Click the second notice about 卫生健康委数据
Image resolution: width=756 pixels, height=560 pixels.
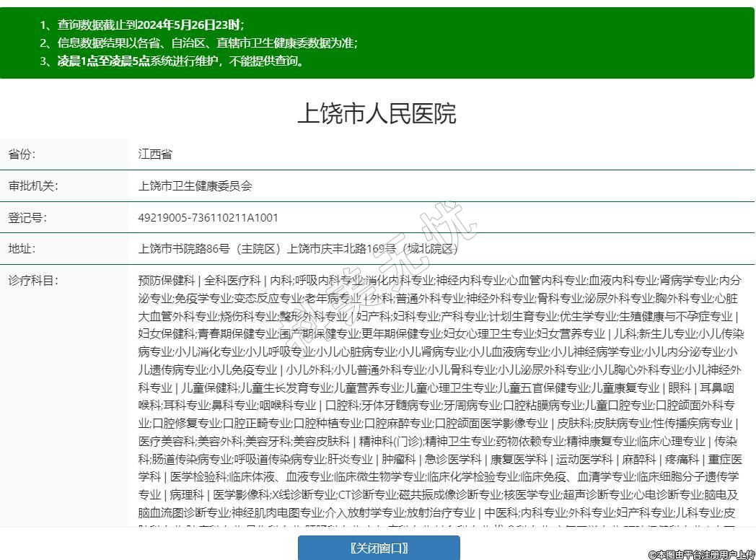pyautogui.click(x=198, y=43)
